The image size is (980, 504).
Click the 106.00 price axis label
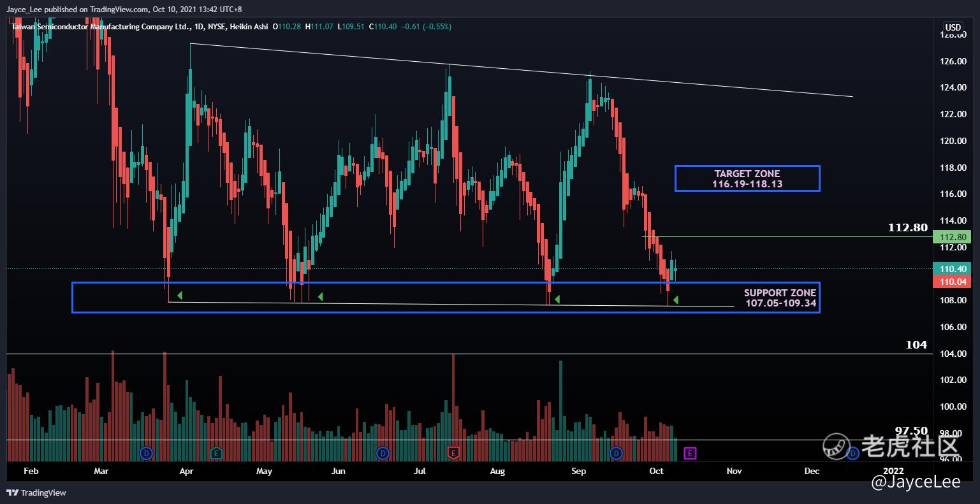(x=953, y=327)
